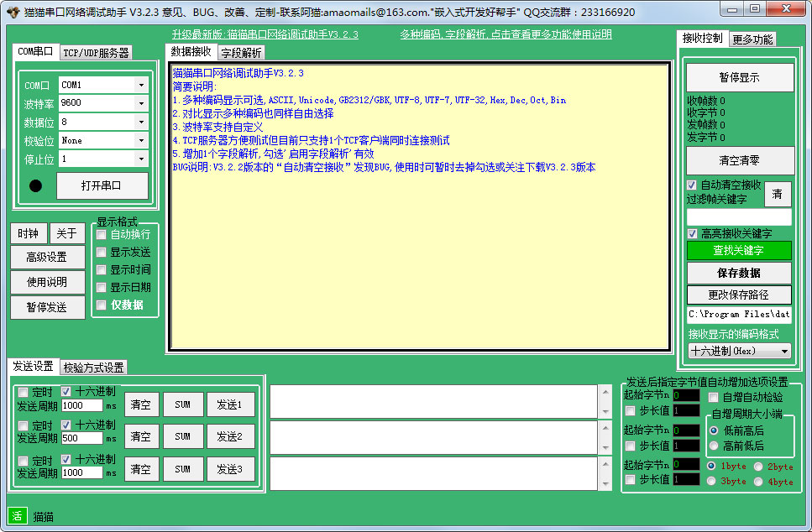Change save folder via 更改保存路径
Image resolution: width=812 pixels, height=532 pixels.
coord(740,295)
